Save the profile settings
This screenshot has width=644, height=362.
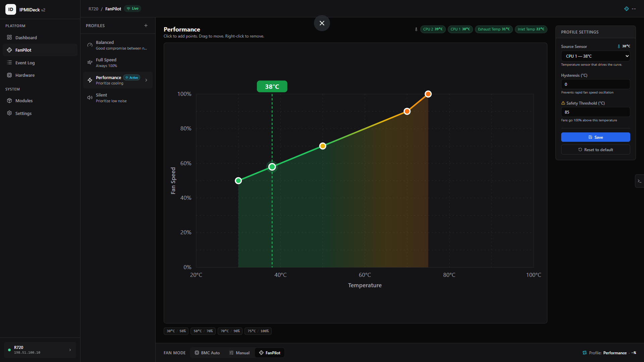(595, 137)
